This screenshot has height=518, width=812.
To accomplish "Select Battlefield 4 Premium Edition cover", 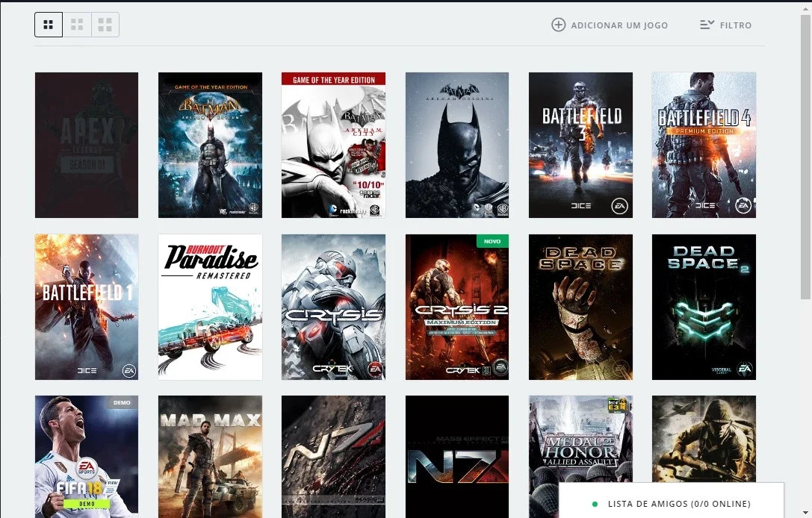I will point(704,145).
